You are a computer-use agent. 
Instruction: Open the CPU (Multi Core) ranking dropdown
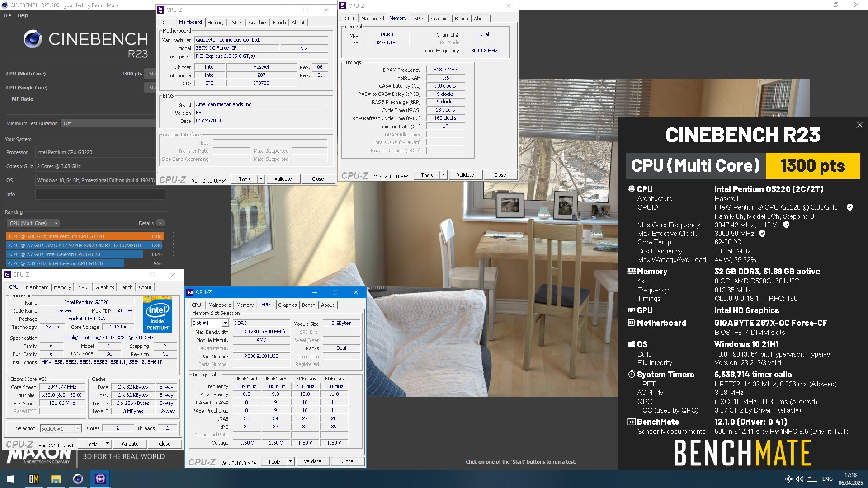point(34,223)
